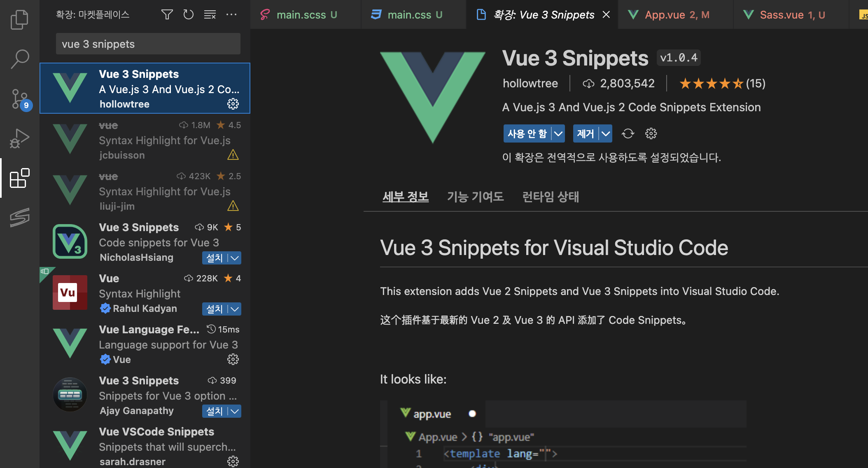
Task: Click the filter extensions funnel icon
Action: click(167, 15)
